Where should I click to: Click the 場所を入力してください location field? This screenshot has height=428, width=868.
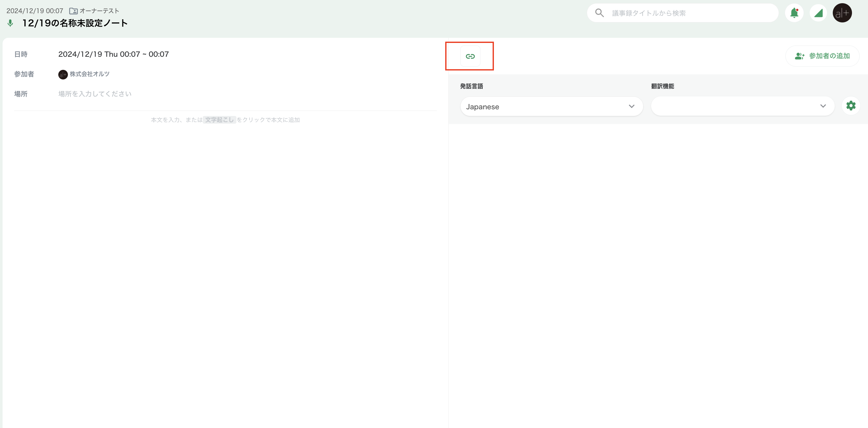pos(95,94)
